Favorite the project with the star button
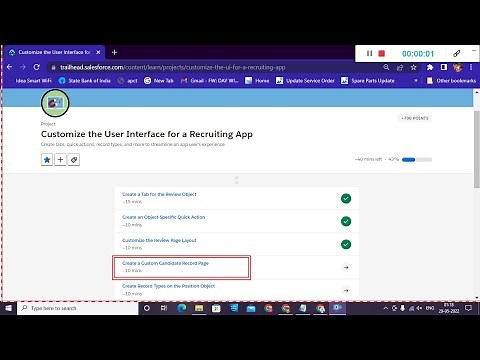Screen dimensions: 480x360 [x=47, y=160]
